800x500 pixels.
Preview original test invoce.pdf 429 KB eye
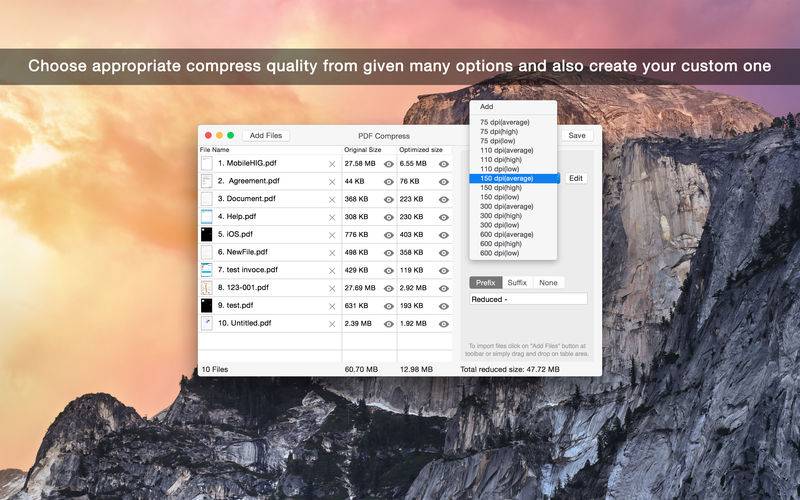coord(389,271)
